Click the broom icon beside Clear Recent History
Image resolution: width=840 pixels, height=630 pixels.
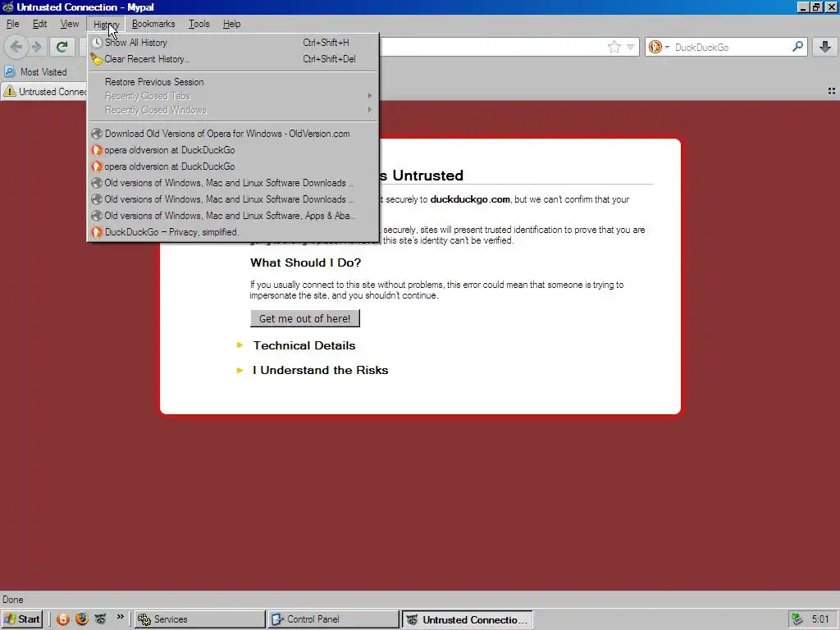coord(97,59)
